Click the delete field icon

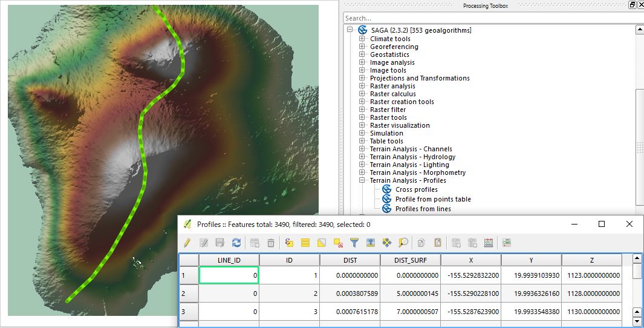click(x=472, y=243)
